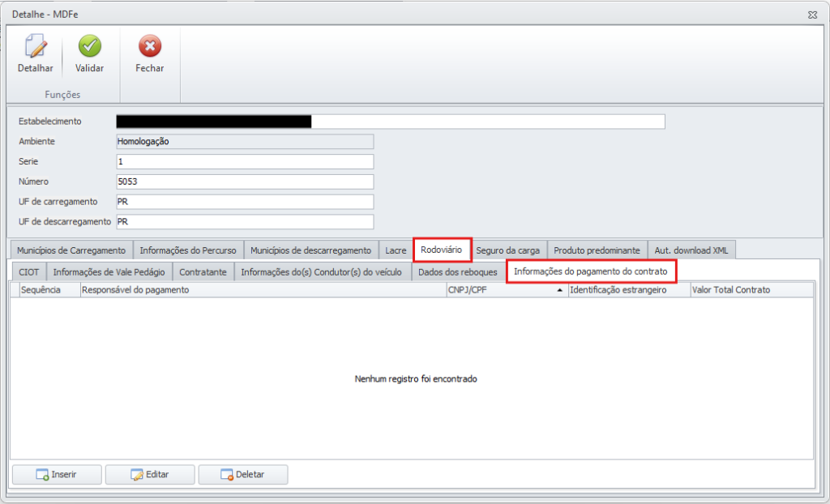The image size is (830, 504).
Task: Sort by the CNPJ/CPF column header
Action: [503, 290]
